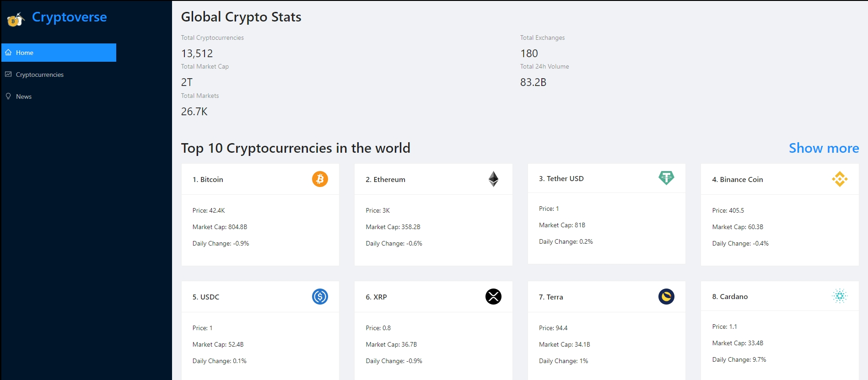Screen dimensions: 868x380
Task: Click Binance Coin Market Cap: 60.3B text
Action: click(738, 227)
